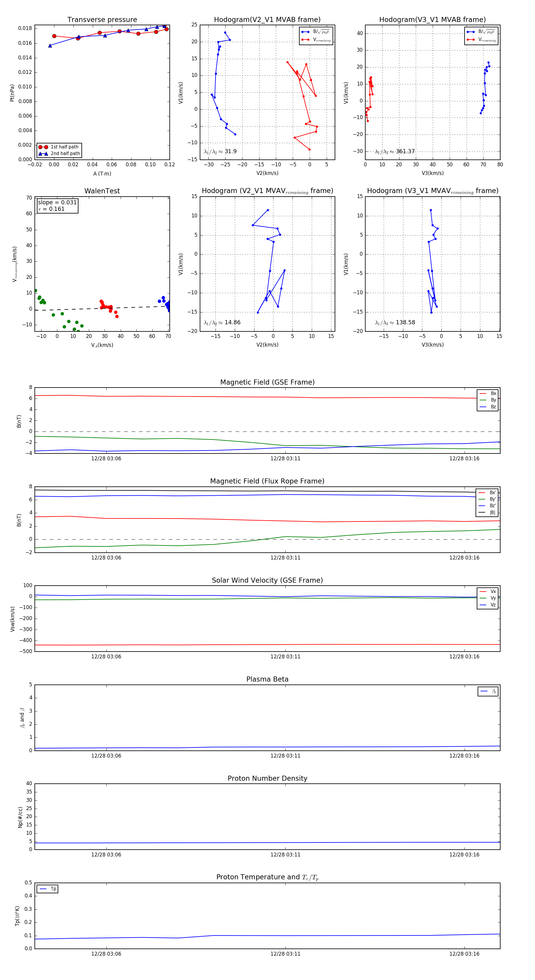Select the eigenvalue ratio "361.37" annotation
Viewport: 535px width, 980px height.
point(395,151)
